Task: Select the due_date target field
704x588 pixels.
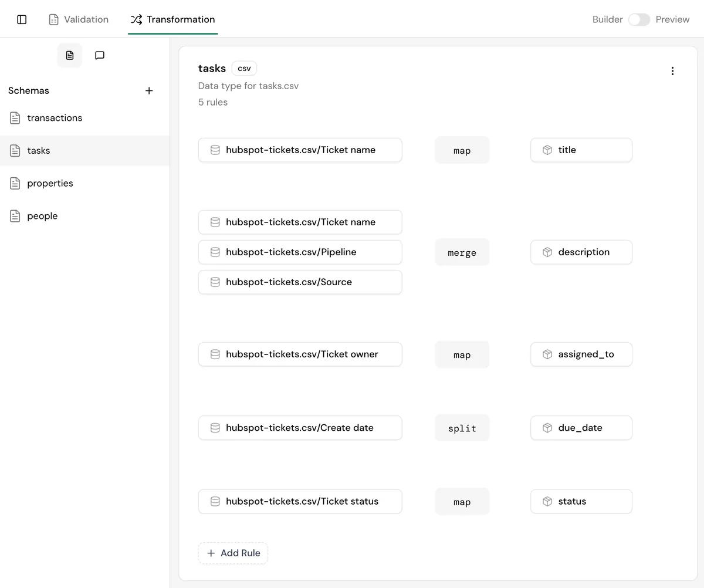Action: click(x=581, y=428)
